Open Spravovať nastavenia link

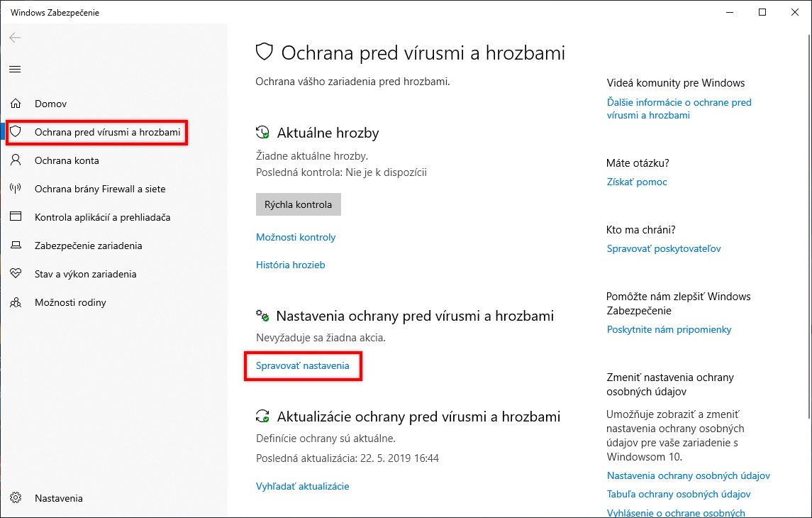coord(302,366)
